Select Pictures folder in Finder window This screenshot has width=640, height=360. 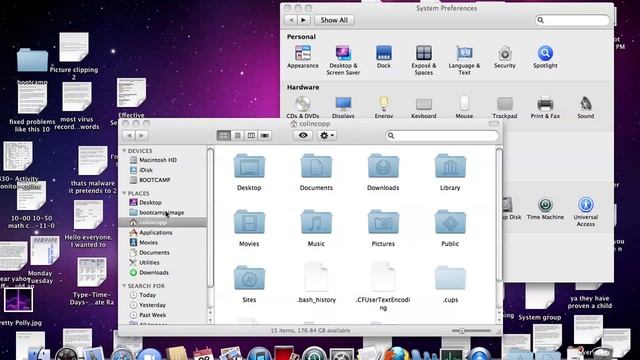(x=383, y=228)
